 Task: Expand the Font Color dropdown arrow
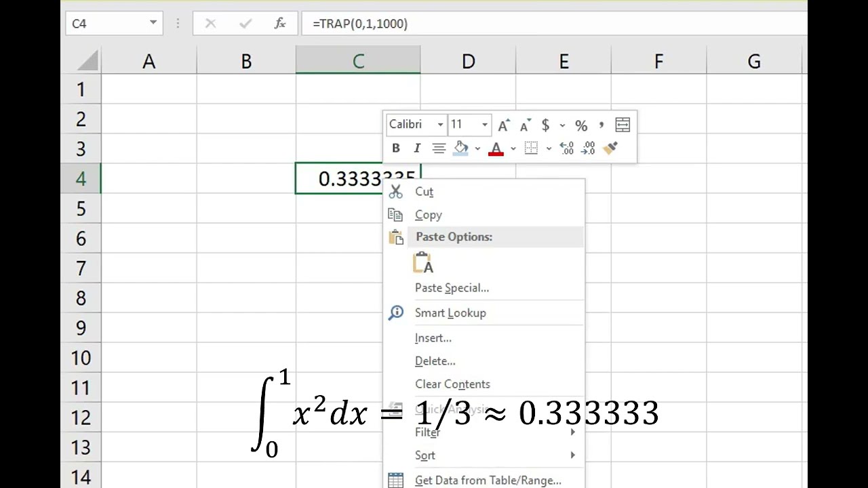[513, 148]
